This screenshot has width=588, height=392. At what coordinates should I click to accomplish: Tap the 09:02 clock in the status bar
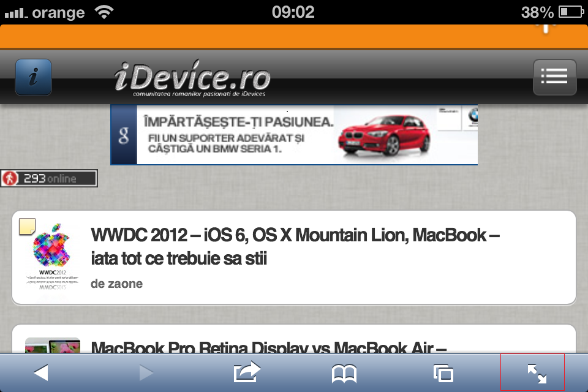(293, 12)
